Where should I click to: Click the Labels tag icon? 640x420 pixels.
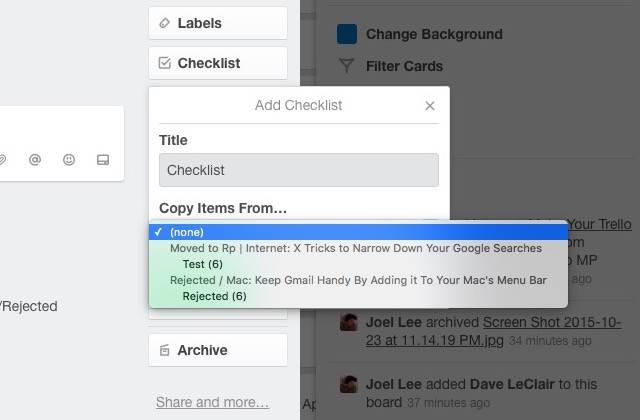(164, 23)
